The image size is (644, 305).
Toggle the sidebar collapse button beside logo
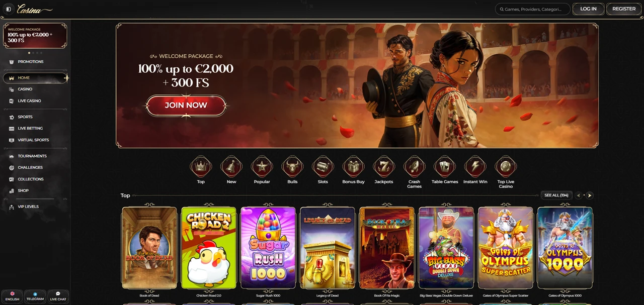pos(8,9)
